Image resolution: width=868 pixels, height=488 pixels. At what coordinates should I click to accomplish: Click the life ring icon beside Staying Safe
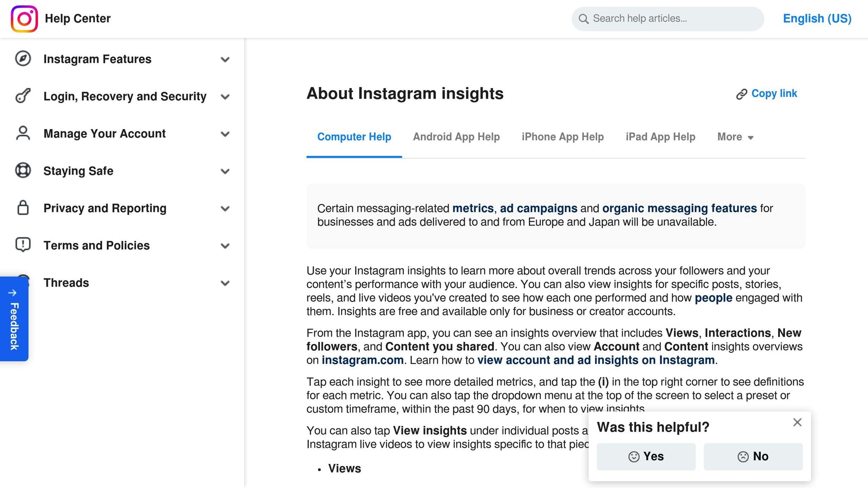tap(22, 170)
